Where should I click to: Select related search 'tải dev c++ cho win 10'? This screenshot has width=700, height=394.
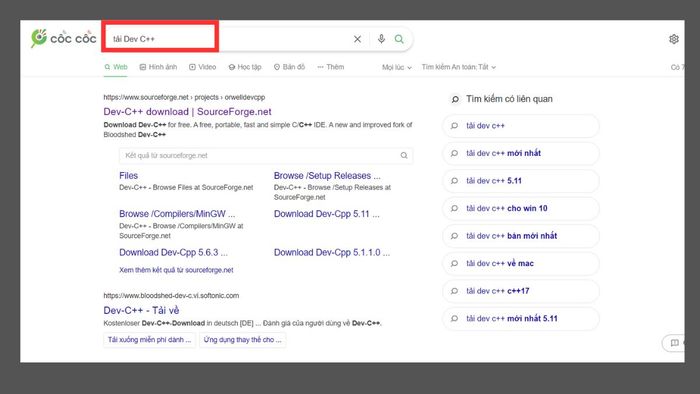(521, 208)
